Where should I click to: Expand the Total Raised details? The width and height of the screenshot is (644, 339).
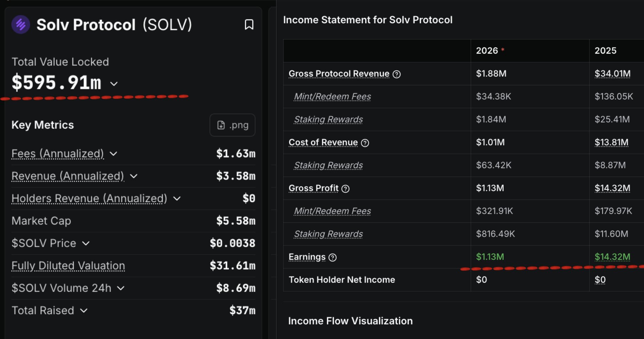pyautogui.click(x=84, y=310)
